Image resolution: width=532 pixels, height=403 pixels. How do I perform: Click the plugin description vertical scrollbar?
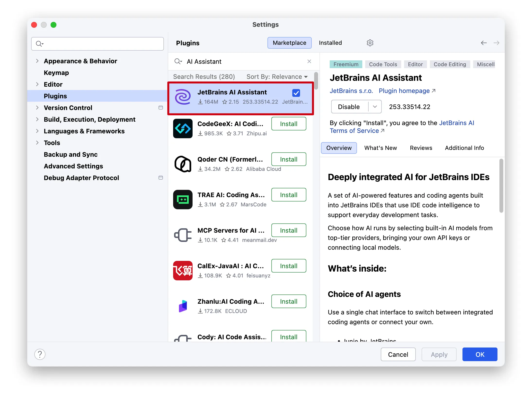tap(501, 185)
